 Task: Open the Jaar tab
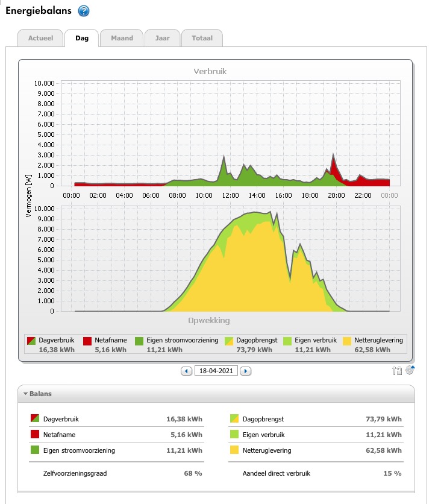(162, 38)
